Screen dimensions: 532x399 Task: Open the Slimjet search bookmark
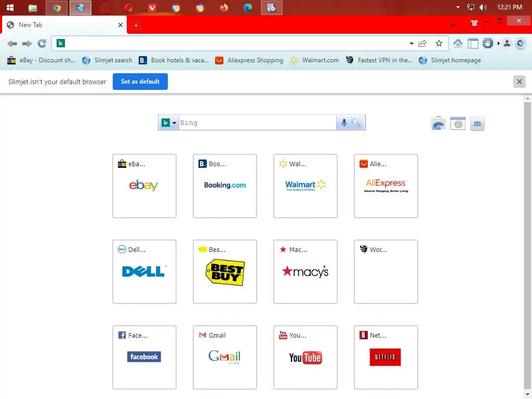[107, 60]
